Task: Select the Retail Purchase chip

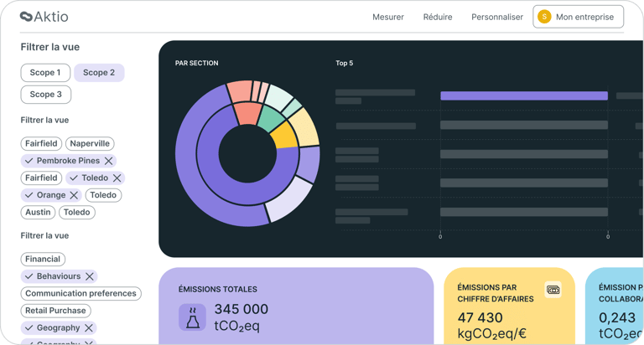Action: (x=55, y=311)
